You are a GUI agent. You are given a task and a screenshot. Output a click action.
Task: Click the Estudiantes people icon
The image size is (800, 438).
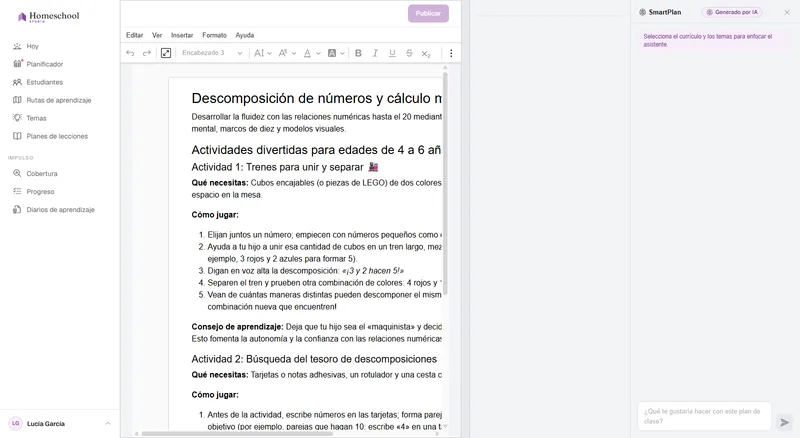pyautogui.click(x=17, y=82)
